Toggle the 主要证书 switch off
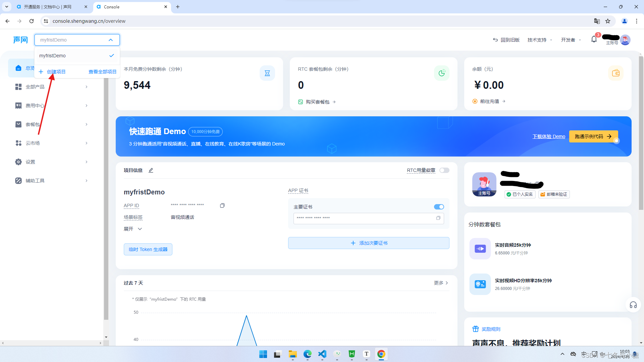The image size is (644, 362). (439, 207)
